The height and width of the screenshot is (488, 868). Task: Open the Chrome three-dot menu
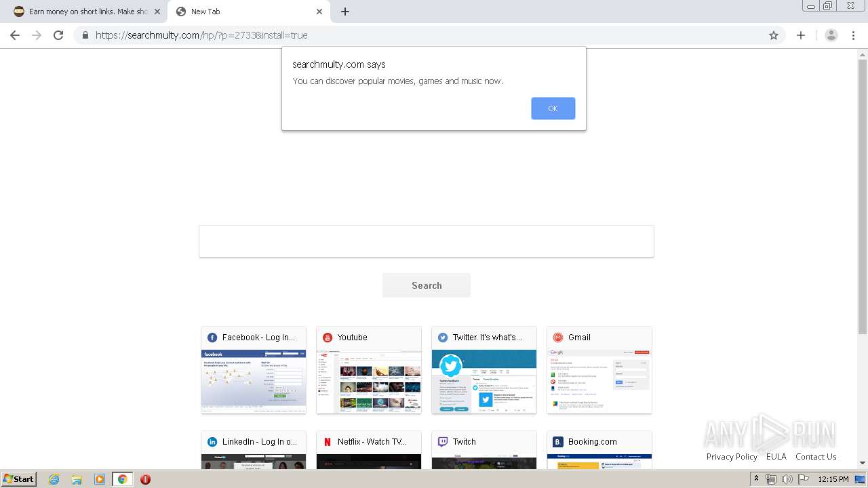854,35
